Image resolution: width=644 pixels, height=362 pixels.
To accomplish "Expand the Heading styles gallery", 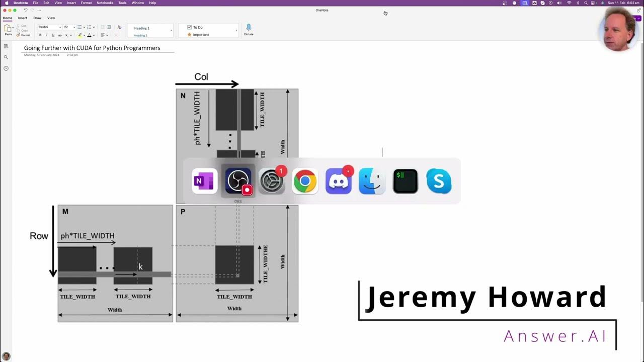I will [x=171, y=30].
